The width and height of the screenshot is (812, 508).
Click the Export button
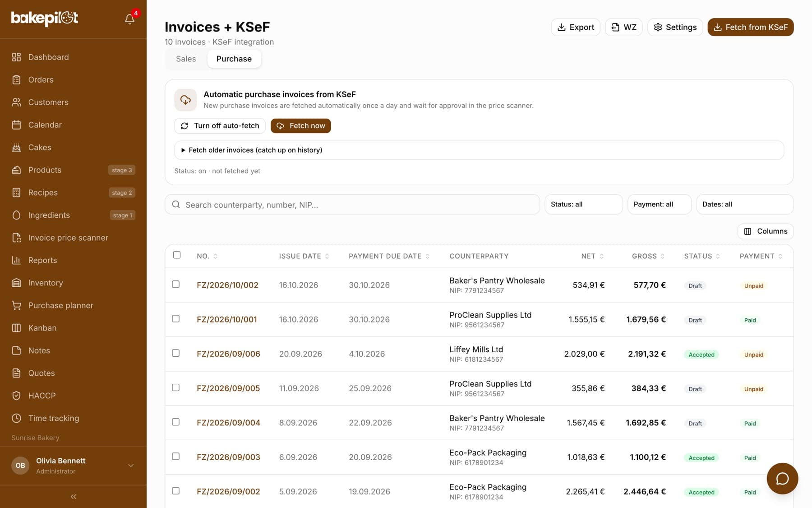[575, 27]
